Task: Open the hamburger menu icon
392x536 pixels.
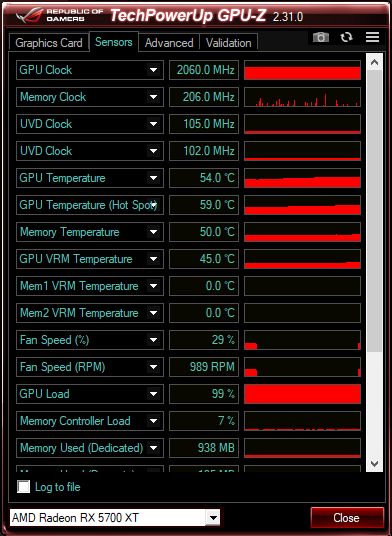Action: pyautogui.click(x=372, y=37)
